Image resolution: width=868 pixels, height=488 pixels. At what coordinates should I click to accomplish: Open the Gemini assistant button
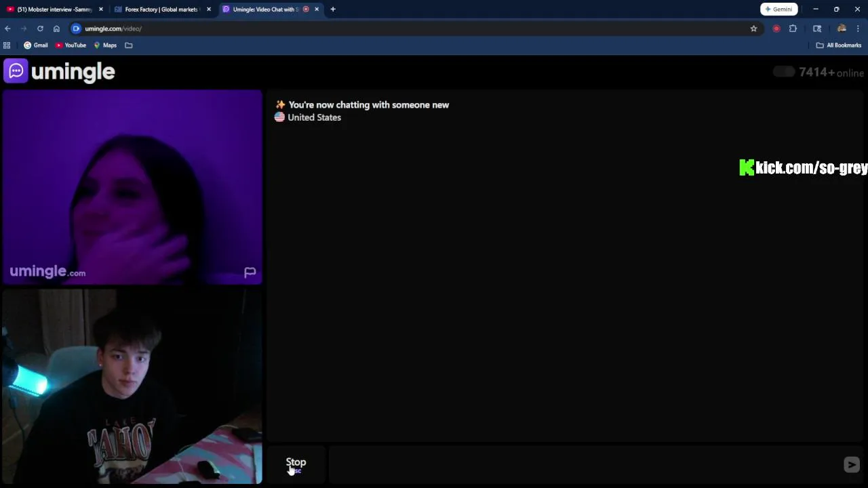(778, 9)
